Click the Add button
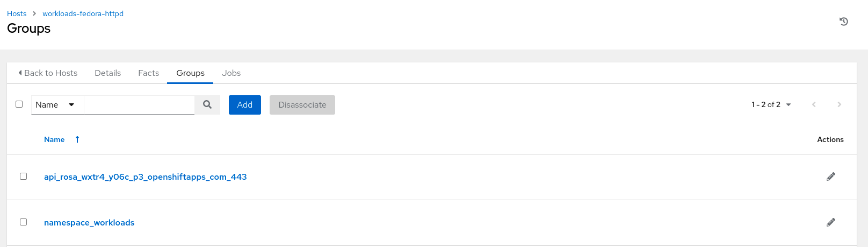Screen dimensions: 868x247 [244, 105]
